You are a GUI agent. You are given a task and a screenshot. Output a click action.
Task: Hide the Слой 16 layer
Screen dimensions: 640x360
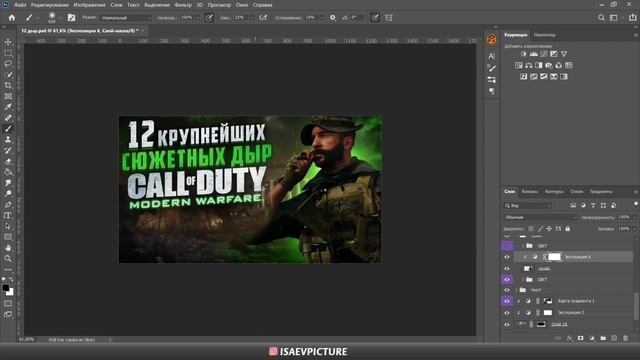(507, 324)
